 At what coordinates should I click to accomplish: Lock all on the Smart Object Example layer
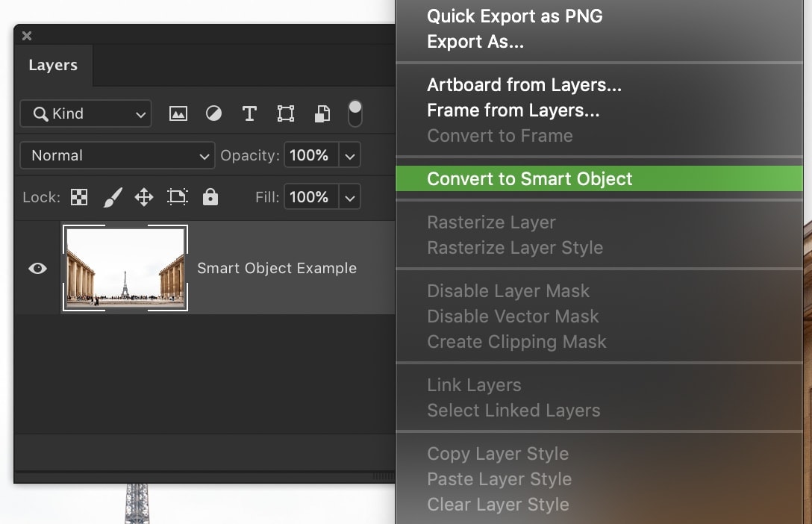point(210,196)
